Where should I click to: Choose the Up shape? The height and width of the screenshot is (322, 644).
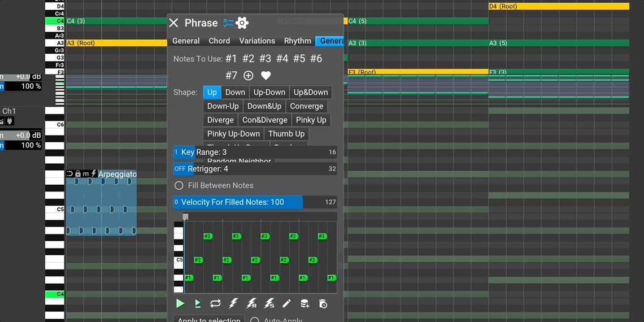pyautogui.click(x=212, y=93)
